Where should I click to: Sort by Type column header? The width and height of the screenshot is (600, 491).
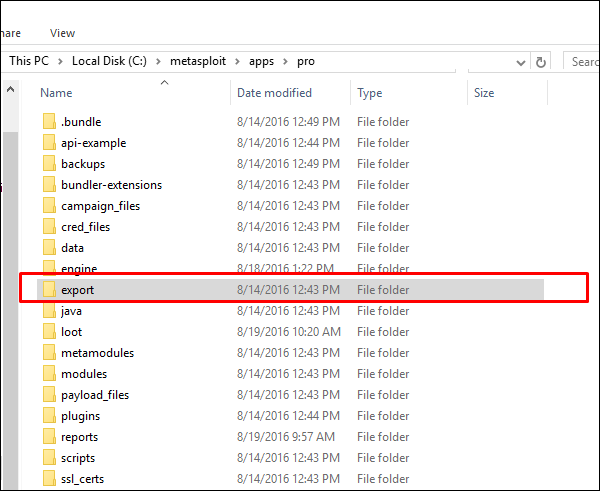click(x=370, y=93)
